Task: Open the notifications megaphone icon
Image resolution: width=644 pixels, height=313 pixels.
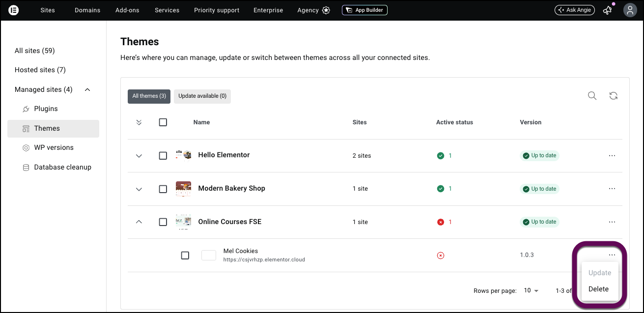Action: [x=608, y=10]
